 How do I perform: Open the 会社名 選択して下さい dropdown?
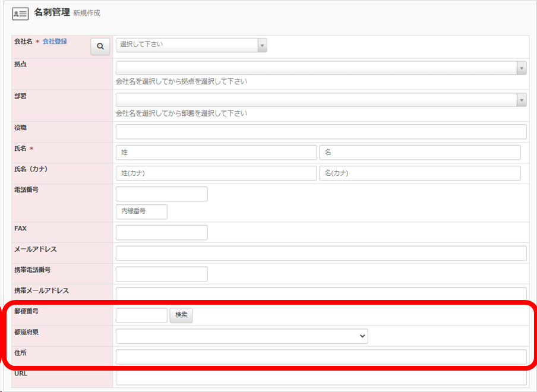[191, 45]
